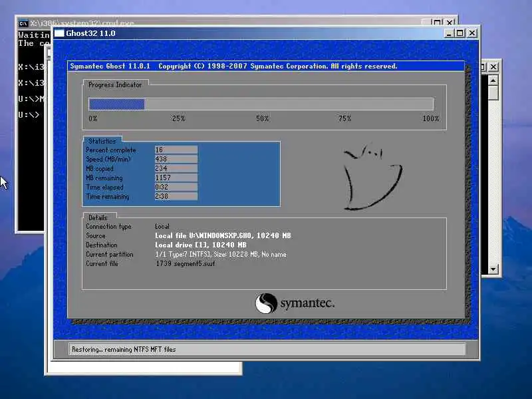The height and width of the screenshot is (399, 532).
Task: Click Destination Local drive [1] text
Action: click(201, 245)
